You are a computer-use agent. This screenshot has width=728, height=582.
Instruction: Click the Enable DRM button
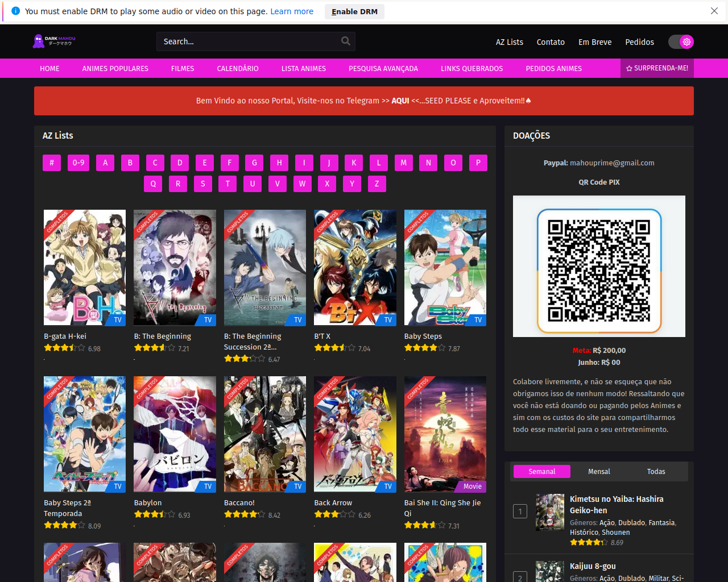coord(354,11)
